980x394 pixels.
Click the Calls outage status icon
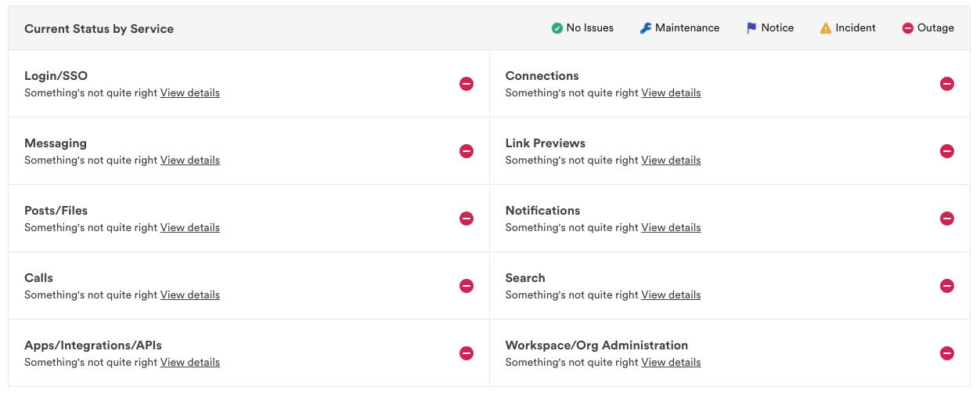point(467,286)
